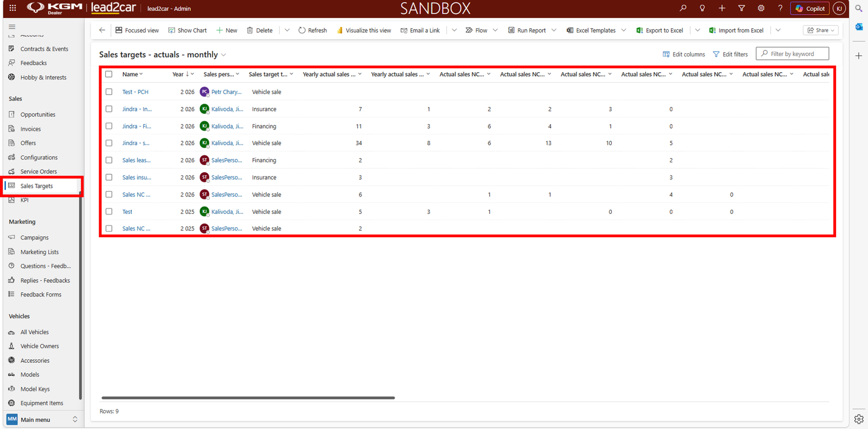Open Opportunities in the sidebar
Viewport: 868px width, 429px height.
[x=37, y=115]
